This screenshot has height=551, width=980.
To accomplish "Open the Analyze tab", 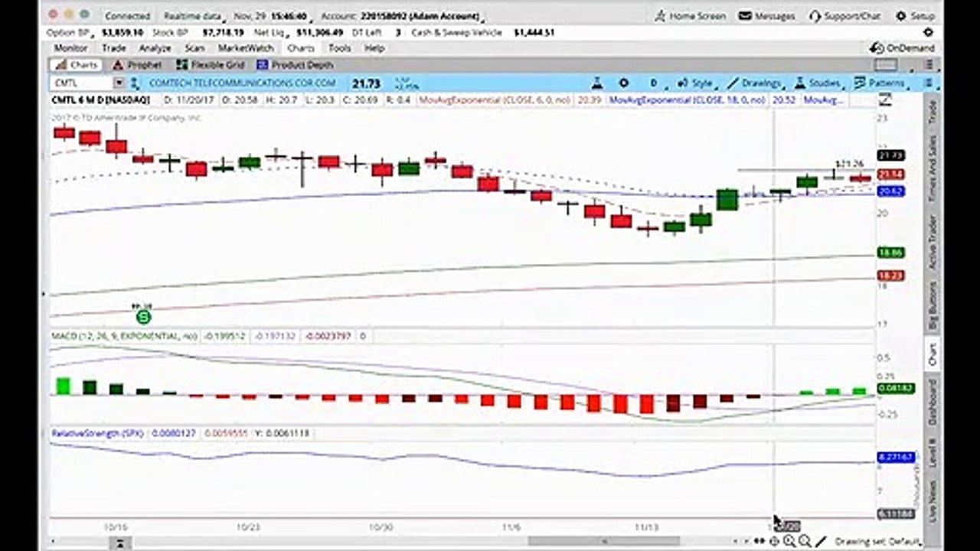I will (x=155, y=48).
